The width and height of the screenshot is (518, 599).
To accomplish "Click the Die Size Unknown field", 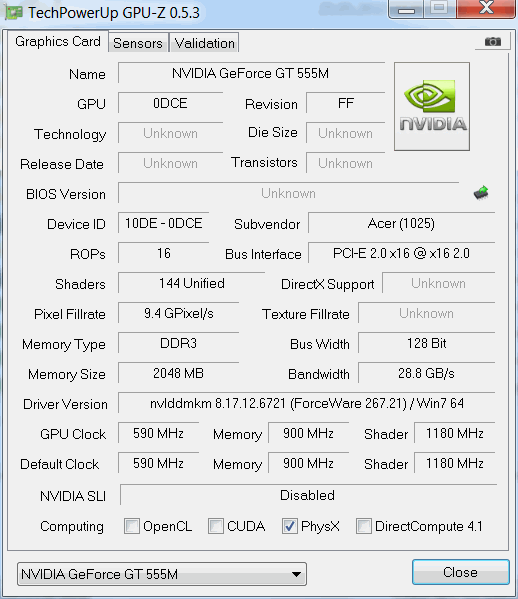I will (x=345, y=133).
